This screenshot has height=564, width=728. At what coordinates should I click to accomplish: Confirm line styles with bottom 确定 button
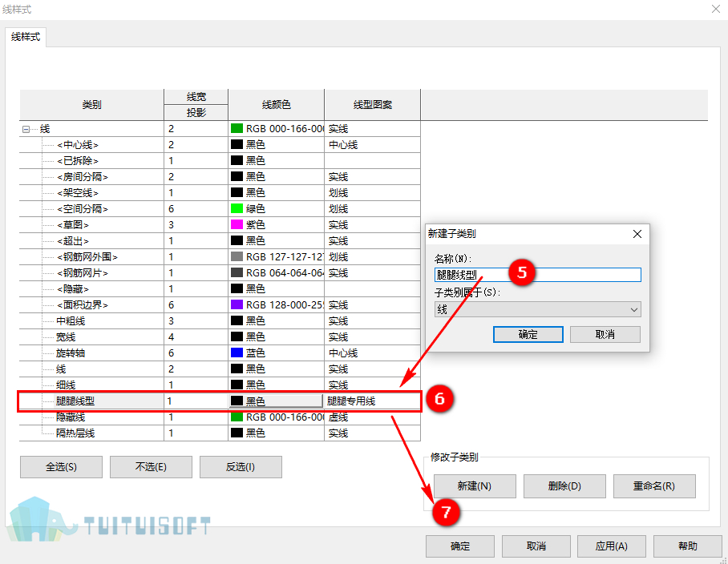coord(460,546)
